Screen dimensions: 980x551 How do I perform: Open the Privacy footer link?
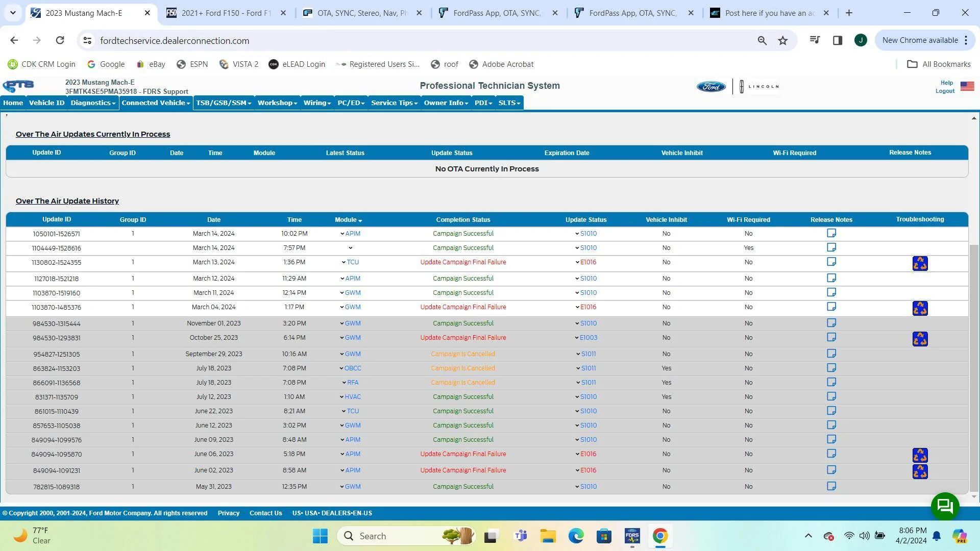pos(229,513)
